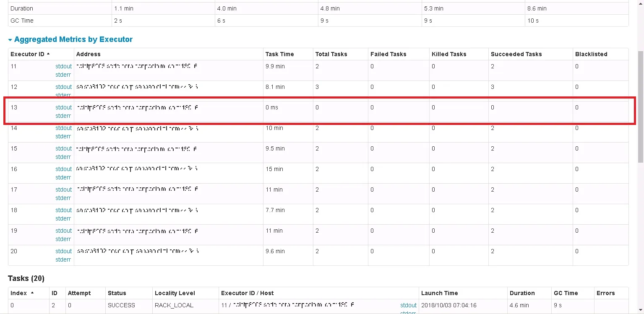Screen dimensions: 644x314
Task: Open stdout link in task index 0 row
Action: (x=408, y=305)
